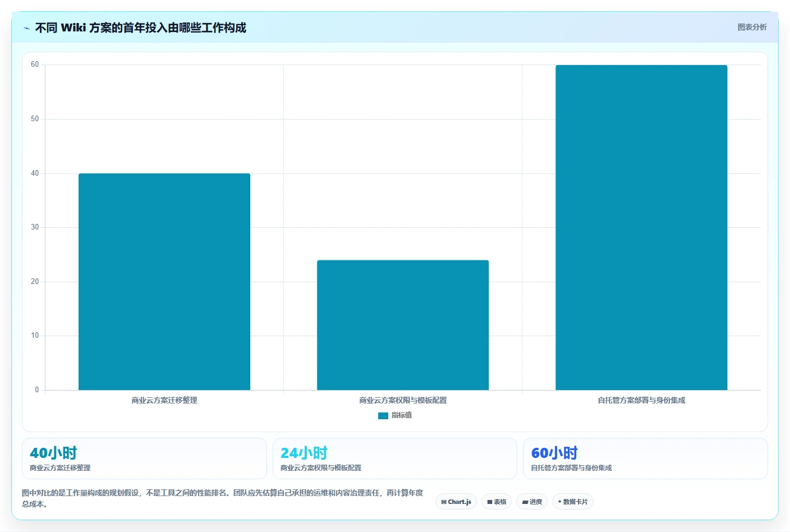Click the Chart.js tag

tap(456, 502)
